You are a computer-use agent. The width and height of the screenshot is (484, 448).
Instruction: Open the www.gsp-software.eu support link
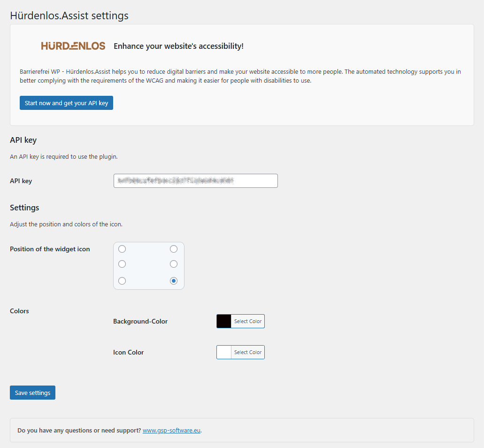171,430
